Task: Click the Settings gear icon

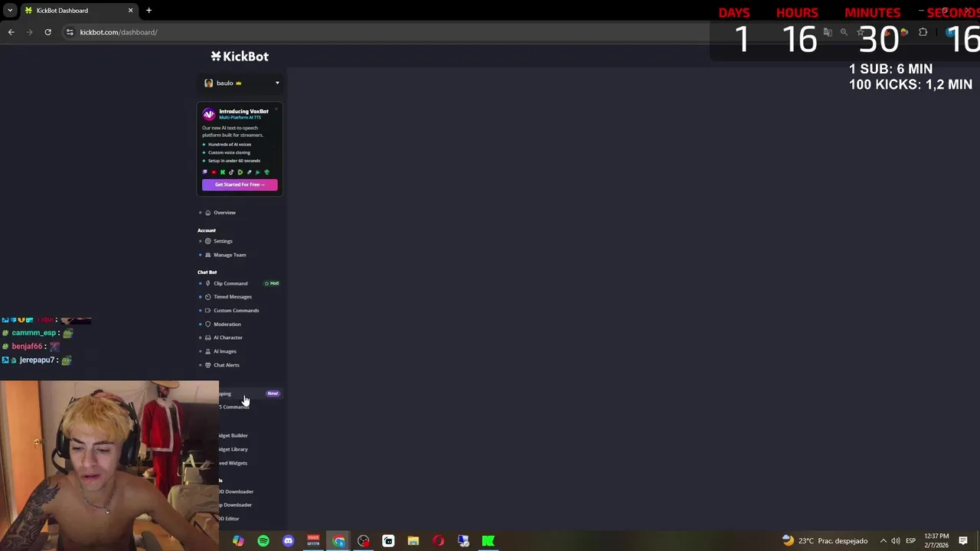Action: pyautogui.click(x=207, y=241)
